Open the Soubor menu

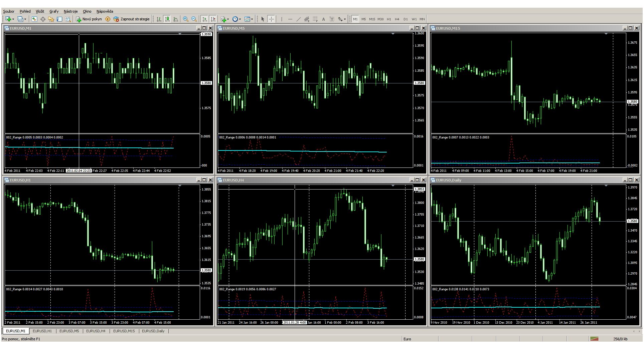9,11
